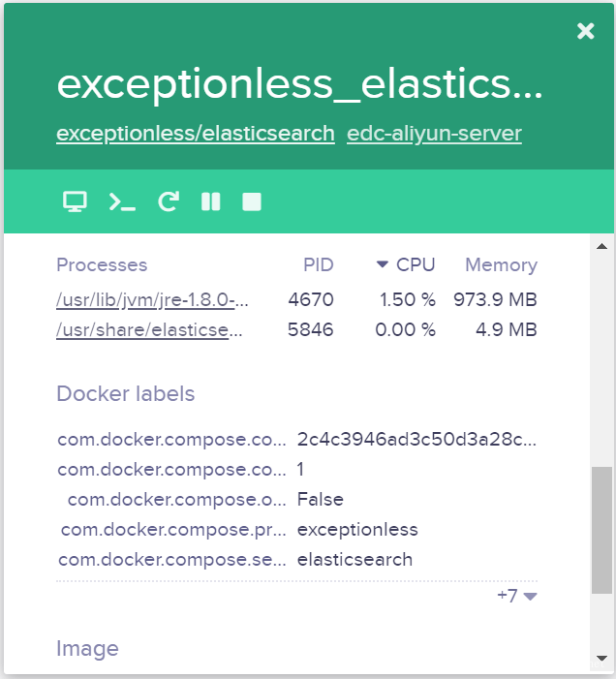616x679 pixels.
Task: Open exec shell terminal icon
Action: point(122,202)
